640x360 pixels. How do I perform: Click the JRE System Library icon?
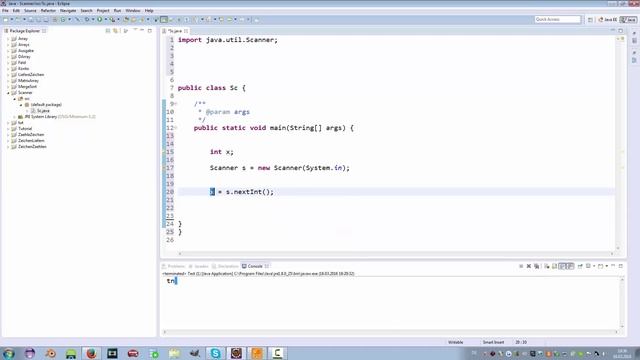(x=20, y=117)
